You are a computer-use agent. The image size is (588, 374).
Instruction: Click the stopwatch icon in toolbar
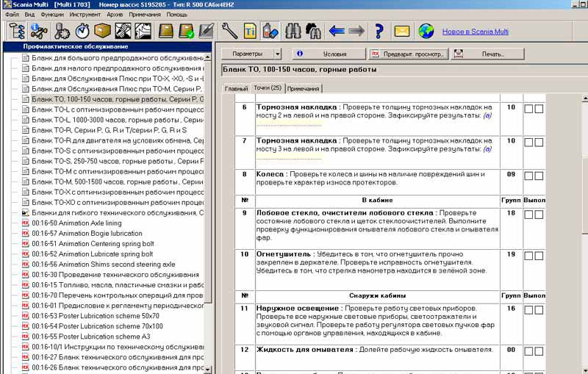coord(82,31)
